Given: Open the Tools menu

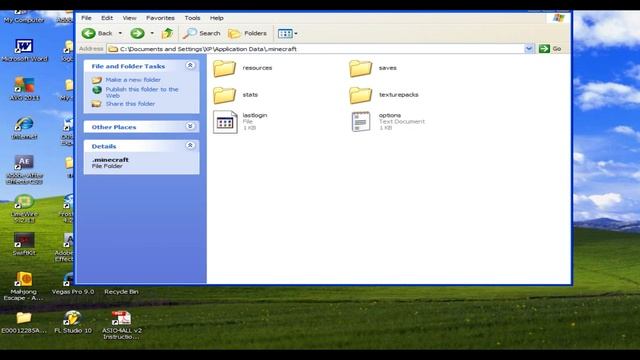Looking at the screenshot, I should click(x=192, y=18).
